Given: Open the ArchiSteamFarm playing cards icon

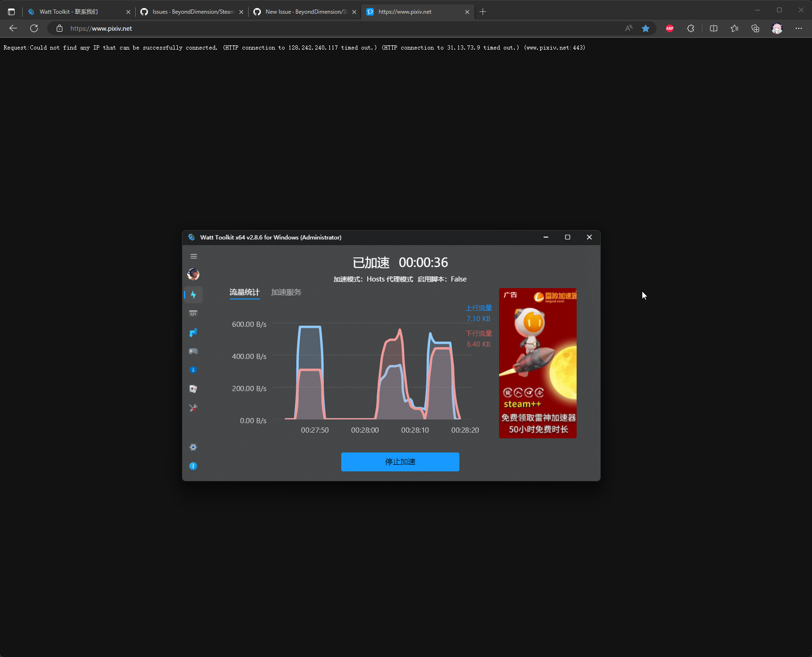Looking at the screenshot, I should pos(193,389).
